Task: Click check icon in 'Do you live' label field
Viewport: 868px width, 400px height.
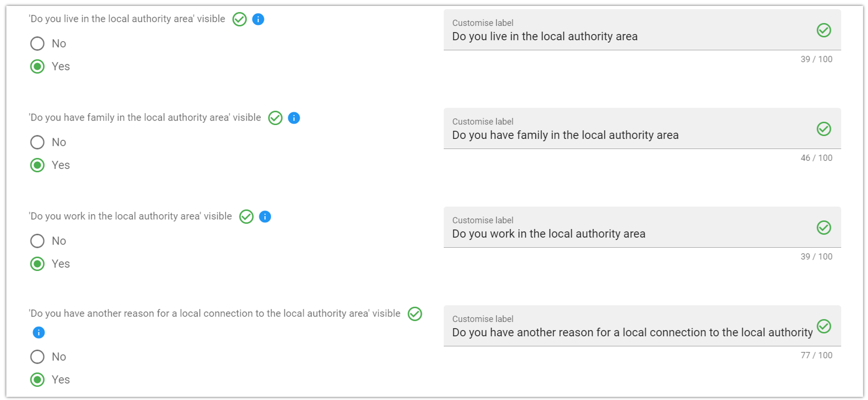Action: (824, 30)
